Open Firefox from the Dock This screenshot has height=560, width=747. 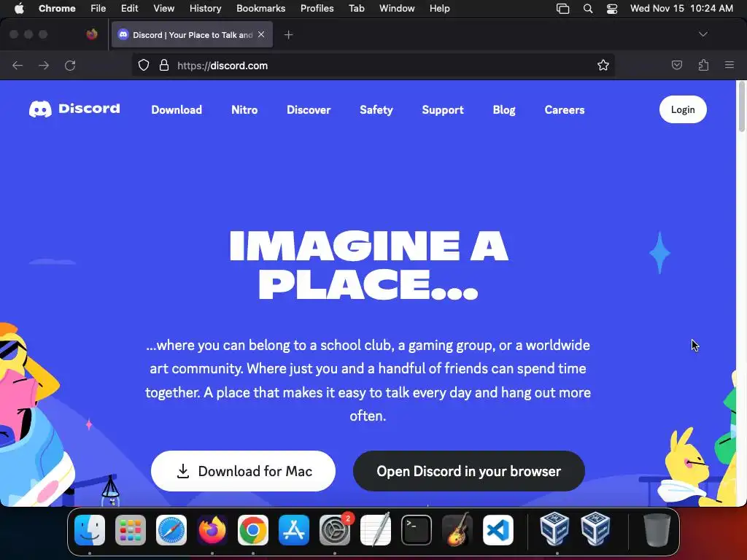(x=212, y=530)
